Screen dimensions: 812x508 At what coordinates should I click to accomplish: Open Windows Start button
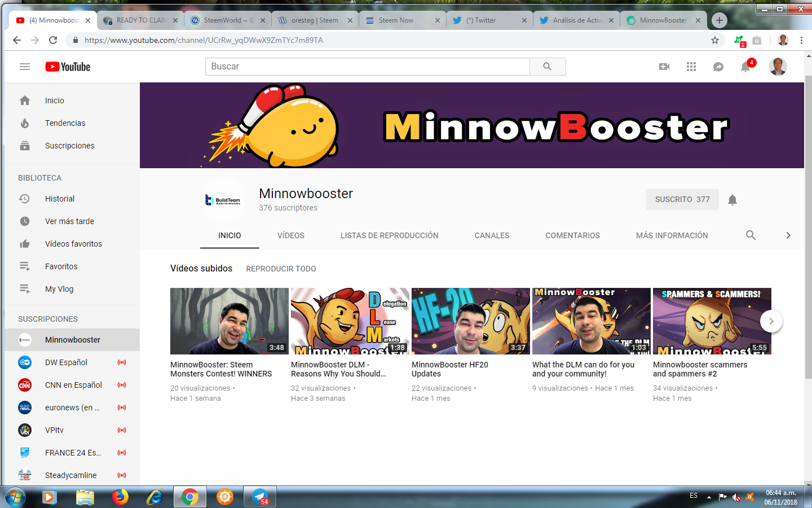tap(15, 497)
